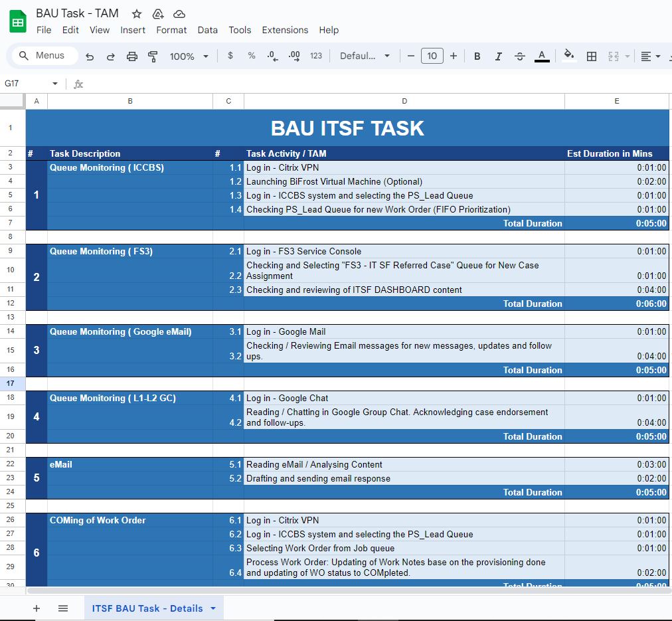The image size is (672, 621).
Task: Toggle bold formatting
Action: coord(477,56)
